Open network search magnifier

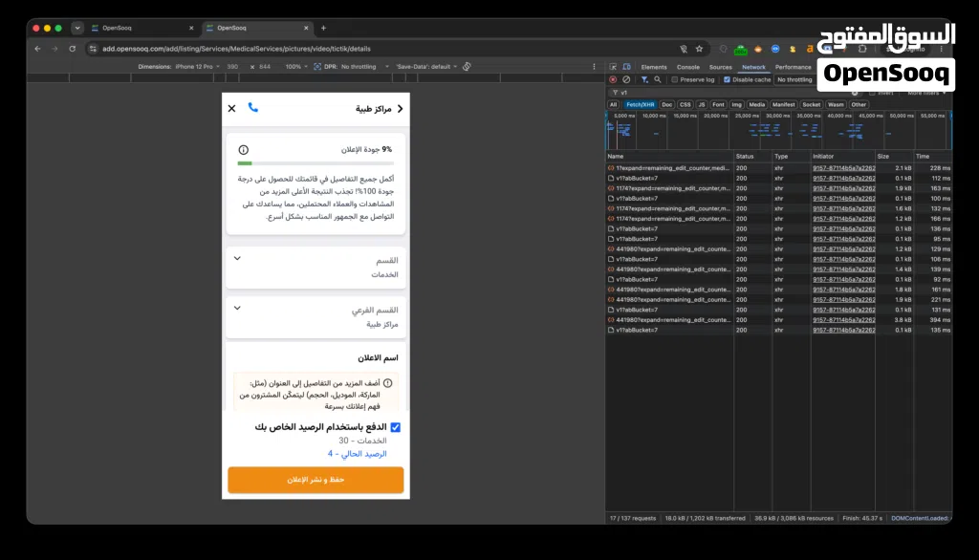pos(658,80)
